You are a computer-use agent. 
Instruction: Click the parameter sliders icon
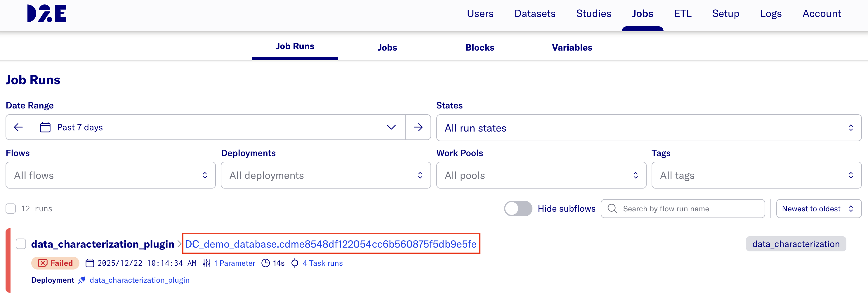(x=206, y=263)
